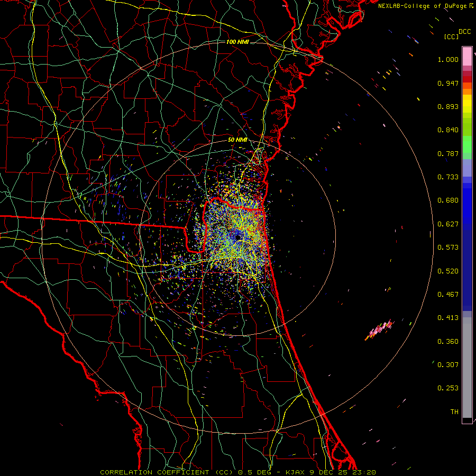Screen dimensions: 476x476
Task: Click the 100 NMI range ring label
Action: [x=237, y=42]
